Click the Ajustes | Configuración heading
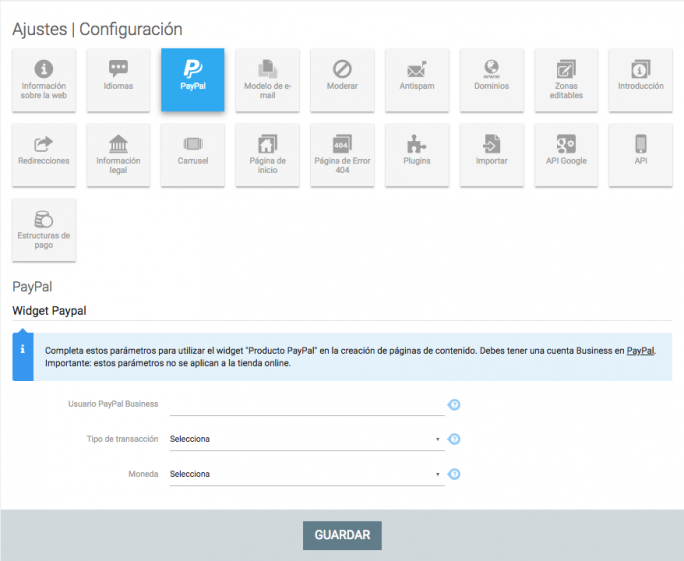Screen dimensions: 684x561 [x=97, y=29]
